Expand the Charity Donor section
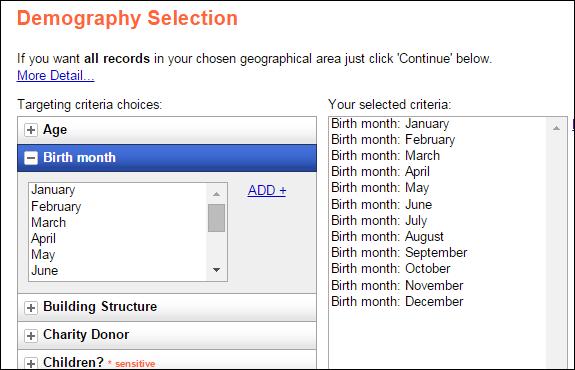 [x=167, y=335]
